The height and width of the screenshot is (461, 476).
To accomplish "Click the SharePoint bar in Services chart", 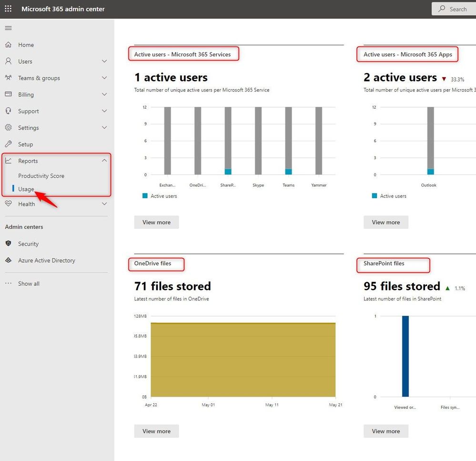I will point(228,141).
